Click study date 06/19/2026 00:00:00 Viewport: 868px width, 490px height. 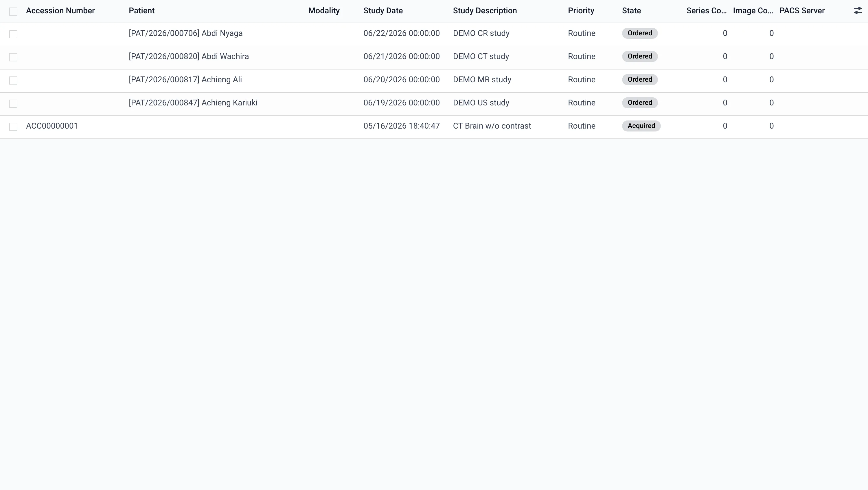[401, 103]
